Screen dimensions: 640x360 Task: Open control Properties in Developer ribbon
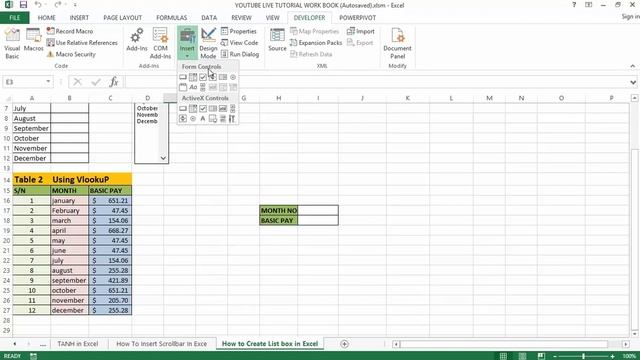pyautogui.click(x=239, y=31)
